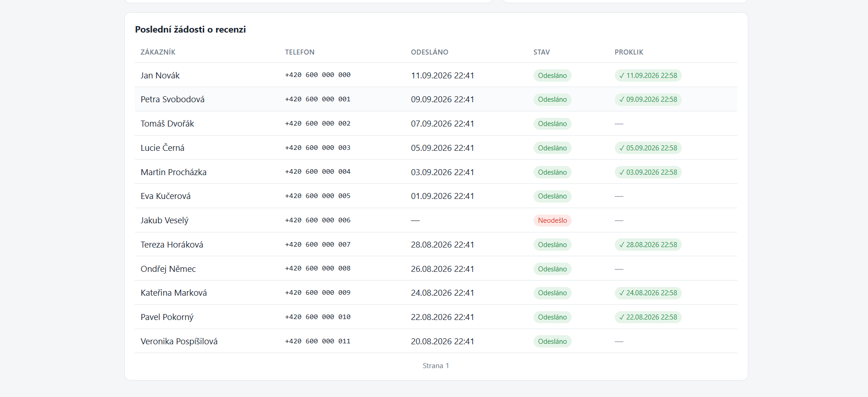Click click-through badge 24.08.2026 22:58

pyautogui.click(x=648, y=293)
